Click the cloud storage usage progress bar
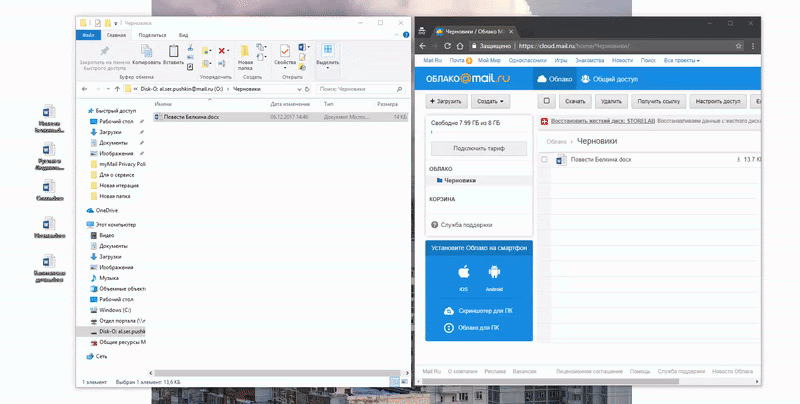 [x=479, y=133]
